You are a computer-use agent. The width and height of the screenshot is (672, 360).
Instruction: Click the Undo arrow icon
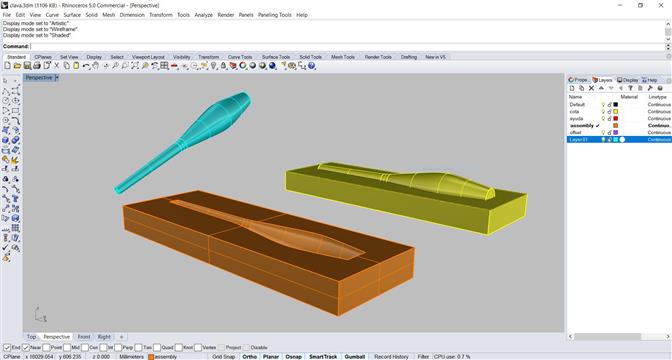coord(86,66)
